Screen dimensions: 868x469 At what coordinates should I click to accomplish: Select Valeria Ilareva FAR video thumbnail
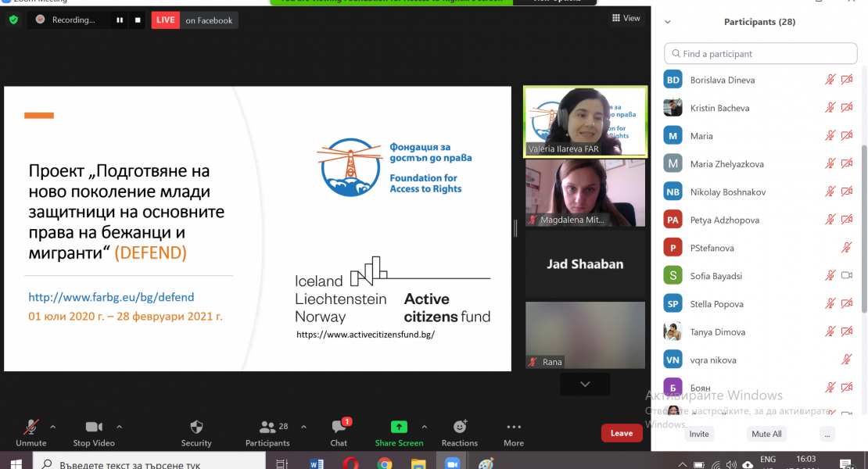(x=585, y=122)
